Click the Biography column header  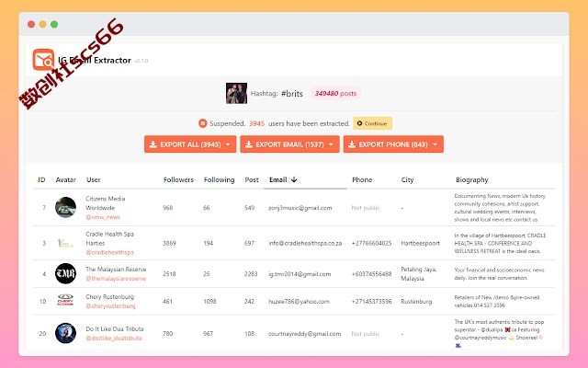pos(471,179)
